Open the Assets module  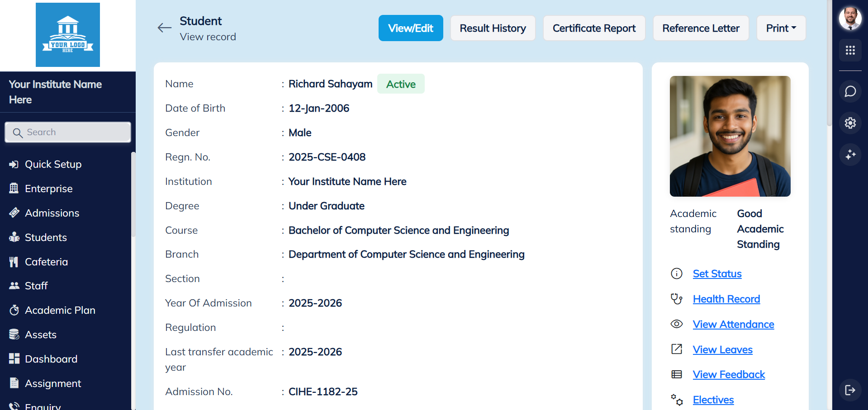pyautogui.click(x=41, y=335)
